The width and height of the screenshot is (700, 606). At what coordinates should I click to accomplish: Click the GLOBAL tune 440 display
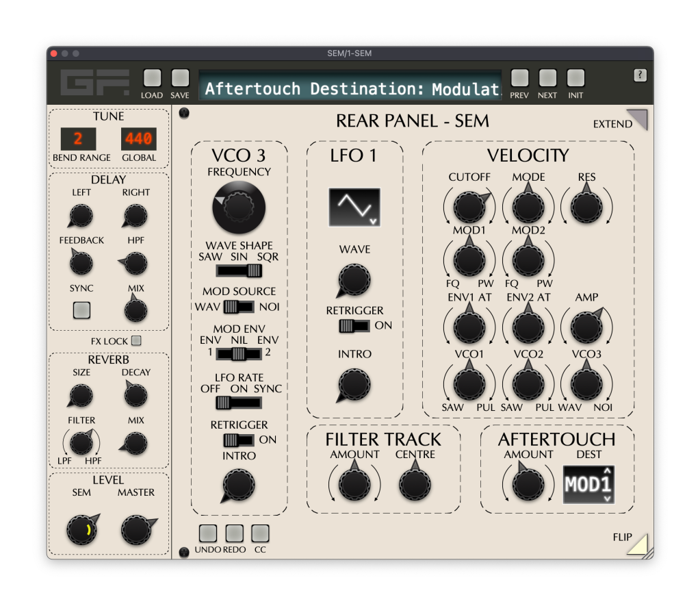[x=139, y=139]
